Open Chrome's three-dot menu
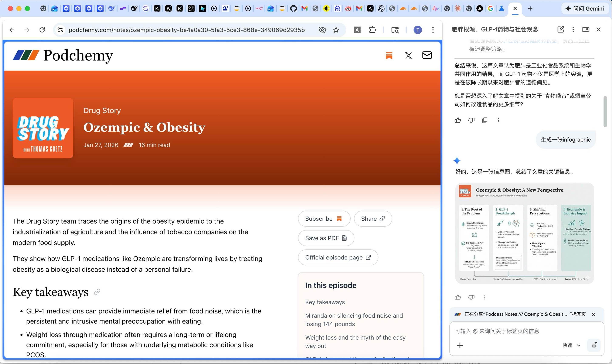 pos(433,30)
